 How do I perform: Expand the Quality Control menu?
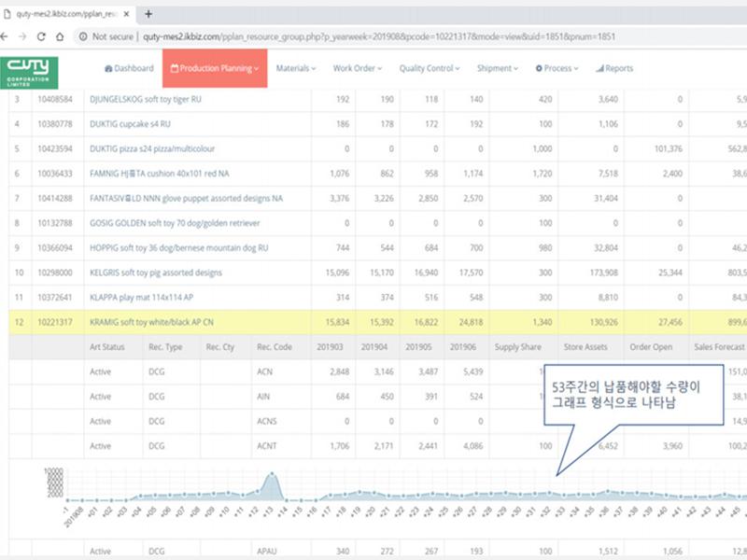tap(430, 68)
